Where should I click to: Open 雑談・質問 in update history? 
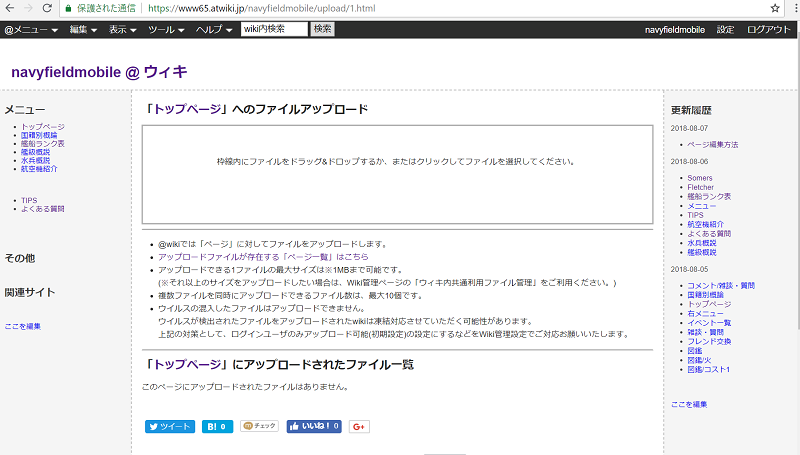tap(706, 332)
